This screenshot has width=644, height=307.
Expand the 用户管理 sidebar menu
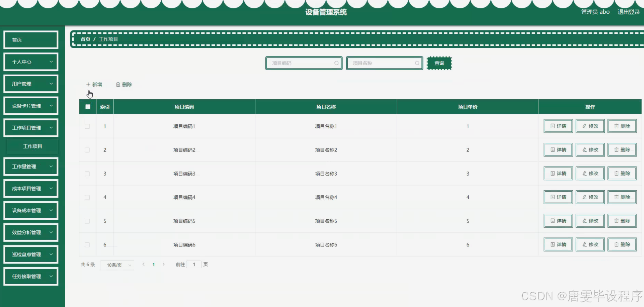31,84
